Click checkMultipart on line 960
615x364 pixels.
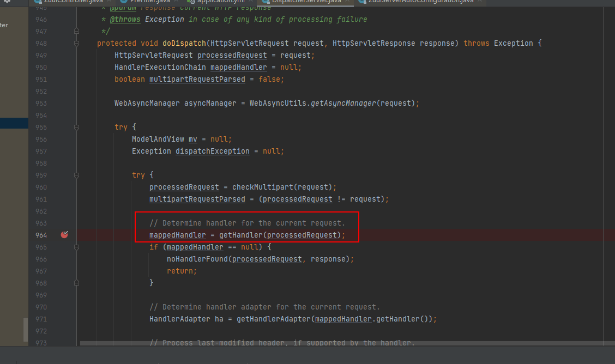click(x=262, y=187)
